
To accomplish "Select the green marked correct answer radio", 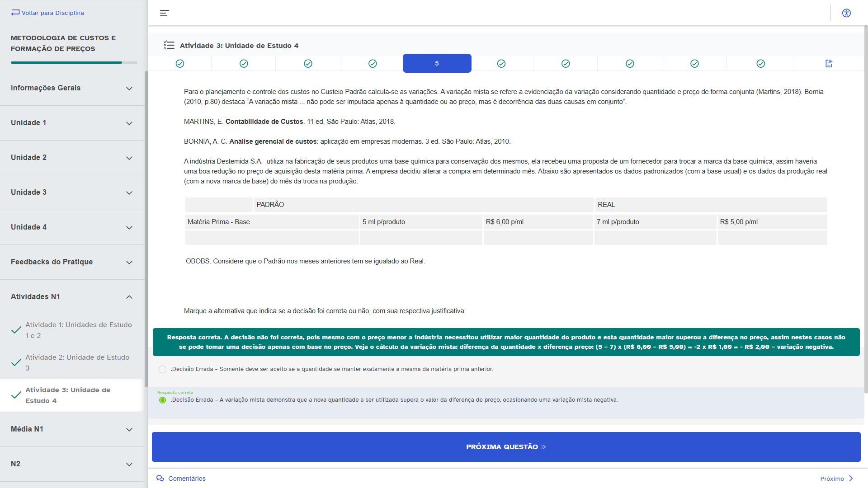I will coord(162,400).
